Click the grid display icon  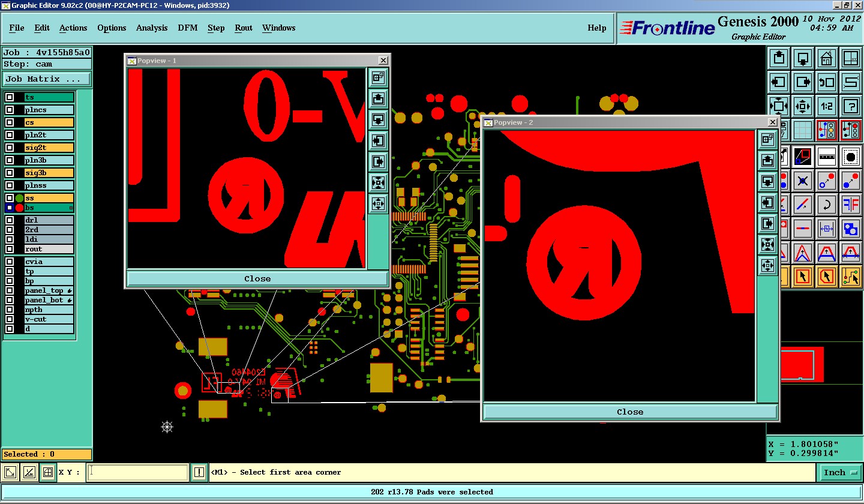point(803,130)
